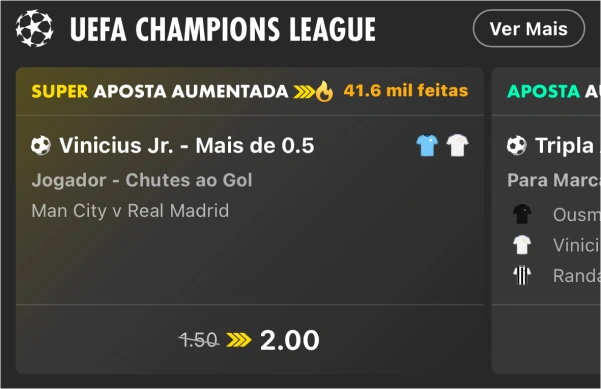Screen dimensions: 601x389
Task: Select the white jersey icon beside Vinici
Action: [522, 245]
